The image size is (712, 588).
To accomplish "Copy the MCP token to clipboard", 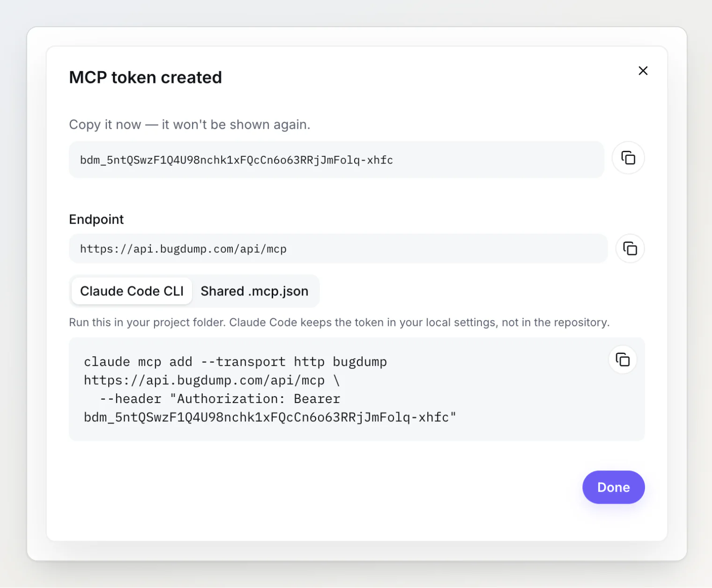I will click(x=628, y=158).
